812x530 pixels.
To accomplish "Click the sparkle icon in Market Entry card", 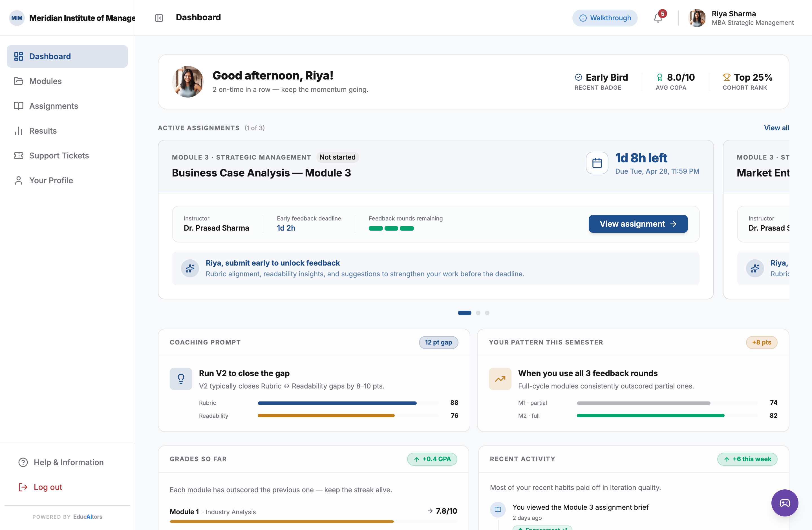I will pos(755,268).
